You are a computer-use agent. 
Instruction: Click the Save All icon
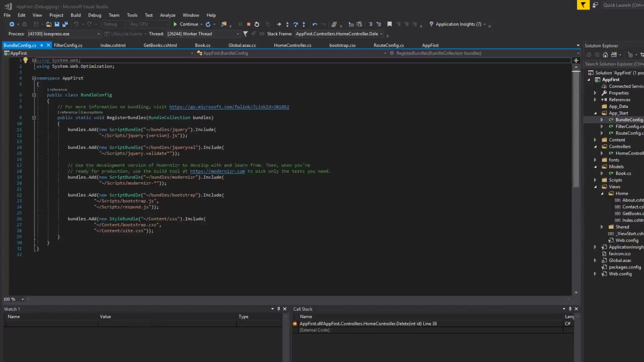click(65, 24)
